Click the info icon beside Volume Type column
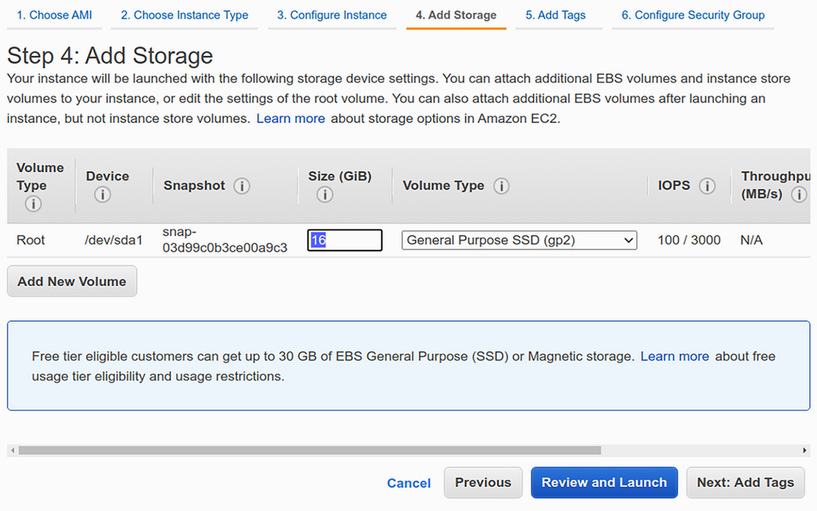Image resolution: width=817 pixels, height=511 pixels. tap(501, 186)
